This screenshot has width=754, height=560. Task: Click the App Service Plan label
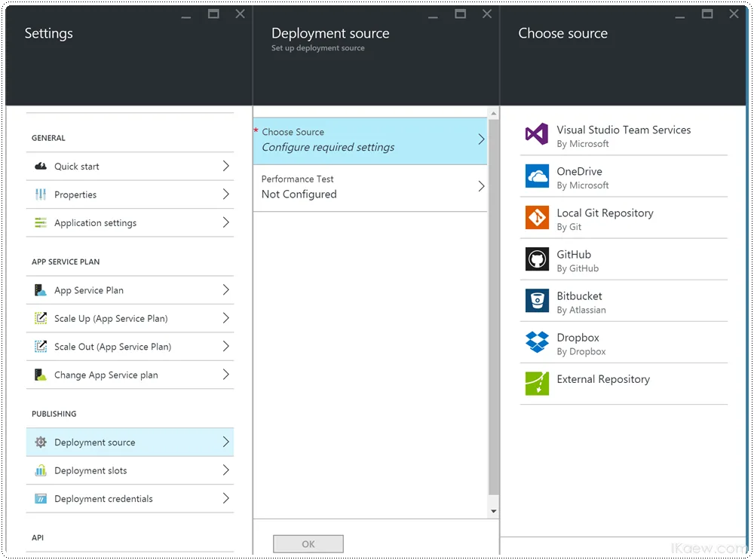click(89, 290)
